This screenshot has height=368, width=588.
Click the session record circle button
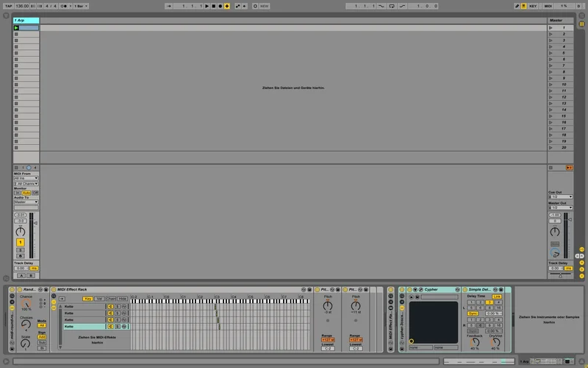tap(255, 6)
